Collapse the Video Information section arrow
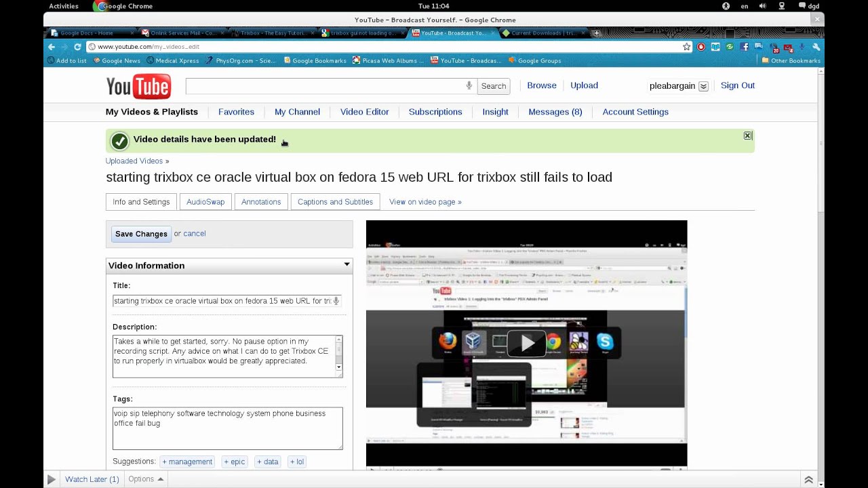This screenshot has height=488, width=868. tap(347, 265)
